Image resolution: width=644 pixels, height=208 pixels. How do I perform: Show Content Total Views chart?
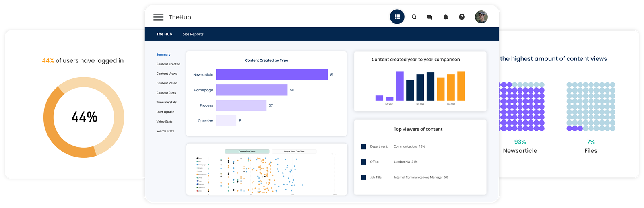247,152
